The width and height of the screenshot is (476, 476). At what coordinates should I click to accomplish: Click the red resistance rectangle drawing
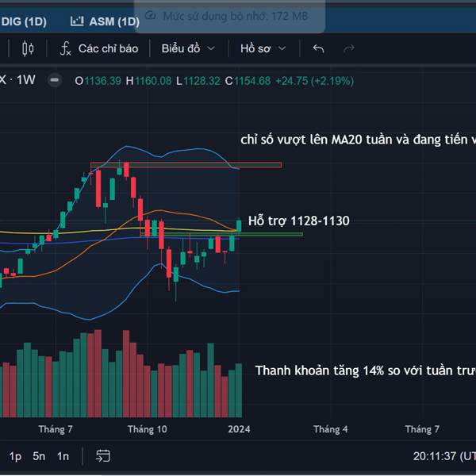click(x=186, y=165)
